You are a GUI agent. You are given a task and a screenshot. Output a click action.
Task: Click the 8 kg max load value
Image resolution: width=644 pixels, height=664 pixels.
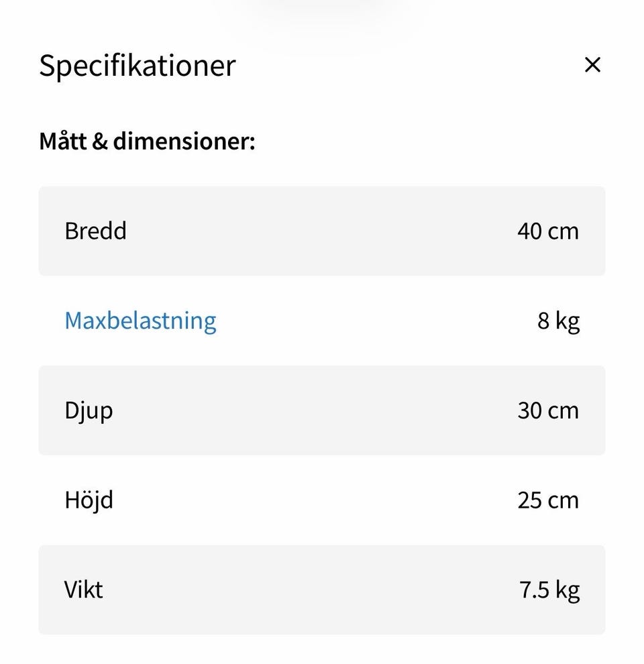[x=558, y=321]
